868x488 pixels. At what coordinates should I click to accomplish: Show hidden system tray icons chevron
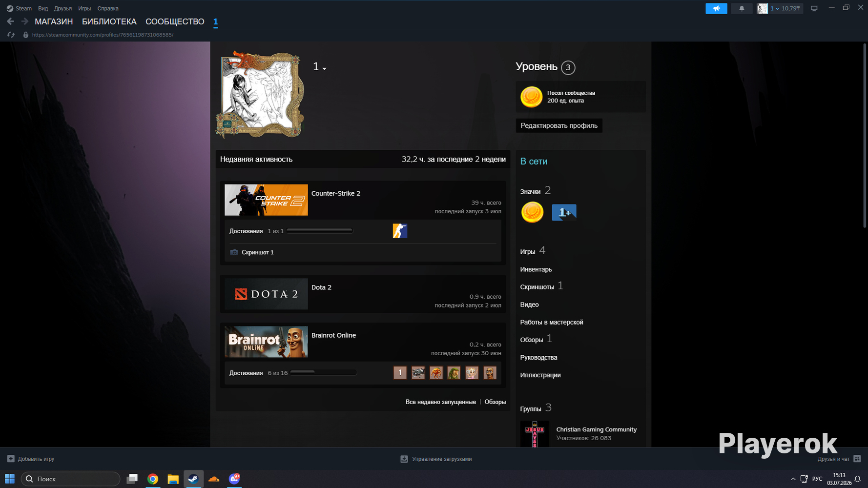tap(793, 479)
